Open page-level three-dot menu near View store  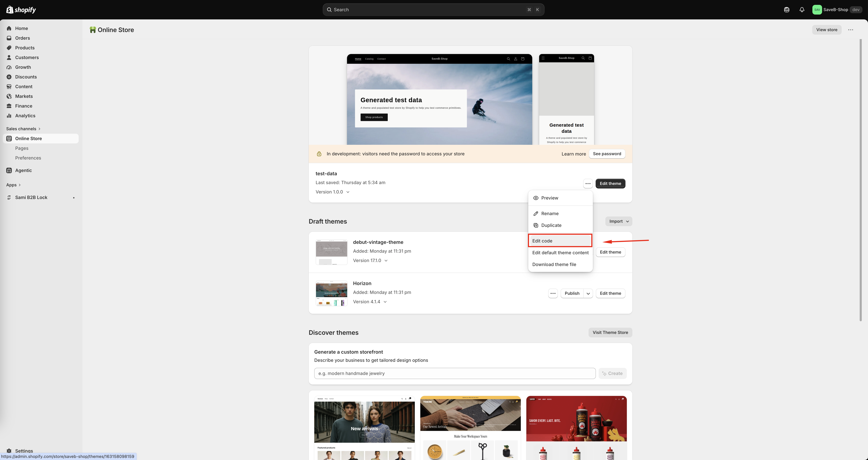click(x=851, y=30)
